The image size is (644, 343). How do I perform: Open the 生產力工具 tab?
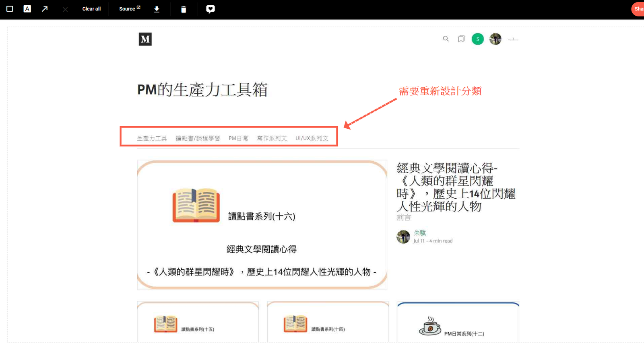[x=152, y=138]
